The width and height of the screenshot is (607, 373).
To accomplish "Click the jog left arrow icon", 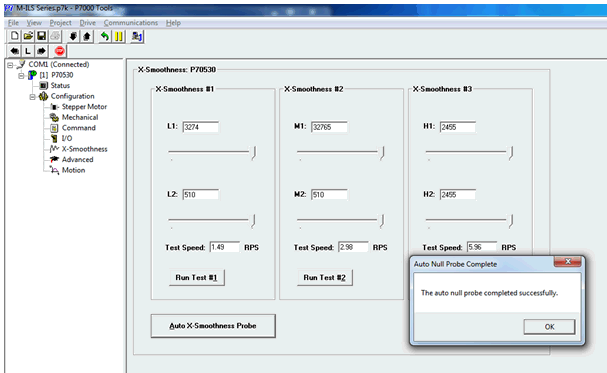I will pyautogui.click(x=14, y=51).
